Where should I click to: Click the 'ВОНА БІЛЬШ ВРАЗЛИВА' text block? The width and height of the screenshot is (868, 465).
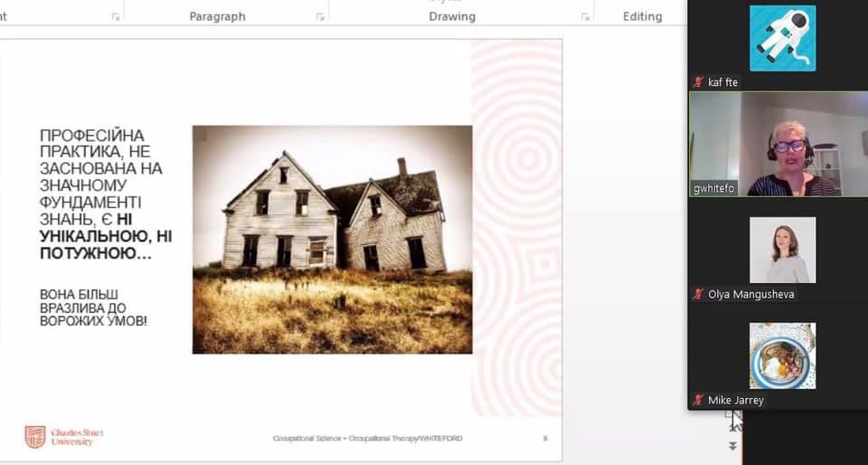pyautogui.click(x=93, y=308)
